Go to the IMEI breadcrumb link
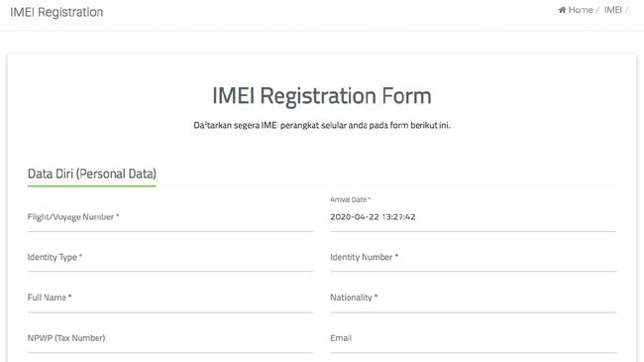The height and width of the screenshot is (362, 644). 612,10
